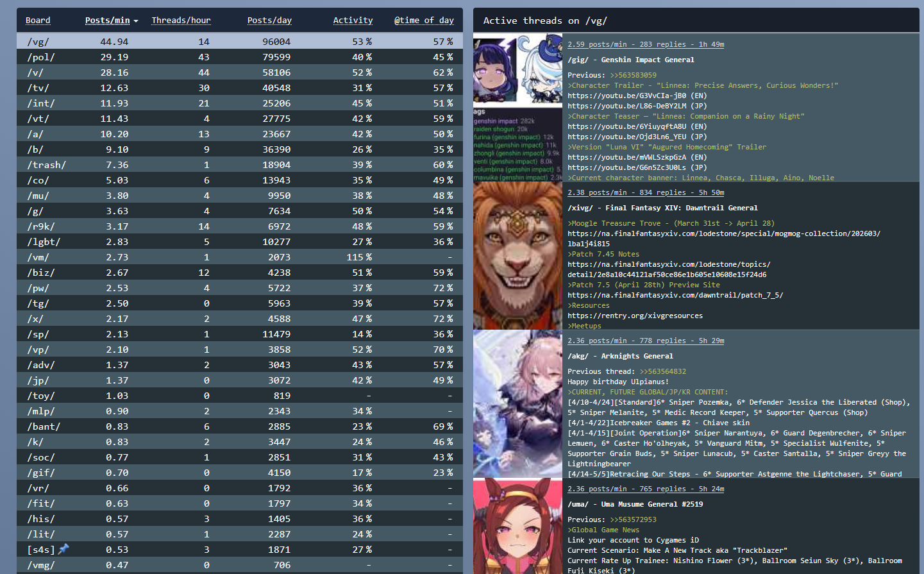Sort the table by Posts/day header
This screenshot has height=574, width=924.
click(269, 21)
